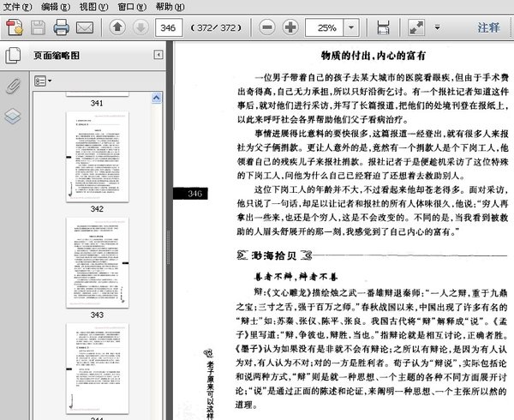Open thumbnail options menu dropdown
The height and width of the screenshot is (420, 514).
coord(43,81)
